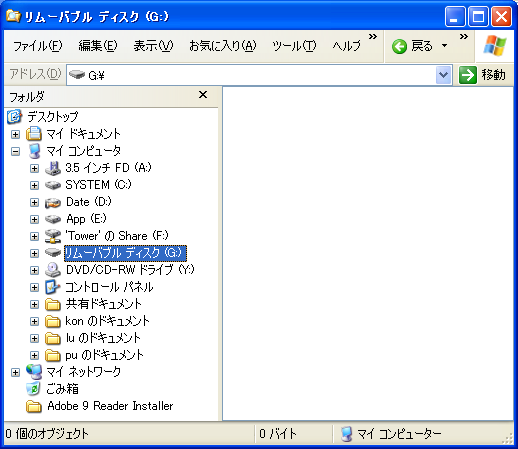
Task: Expand the SYSTEM (C:) drive node
Action: (x=34, y=185)
